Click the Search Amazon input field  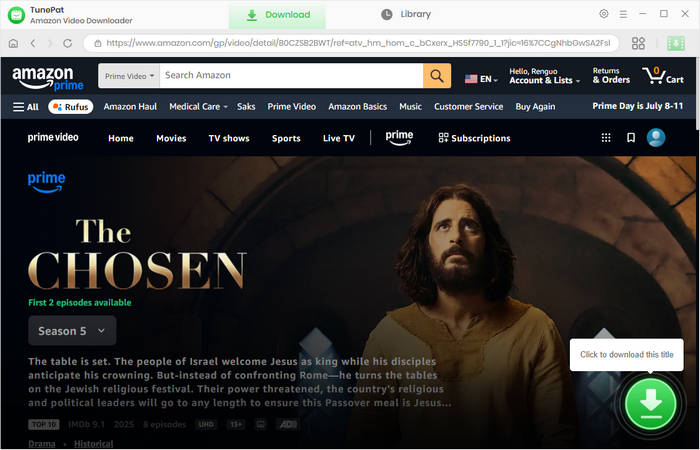click(291, 75)
